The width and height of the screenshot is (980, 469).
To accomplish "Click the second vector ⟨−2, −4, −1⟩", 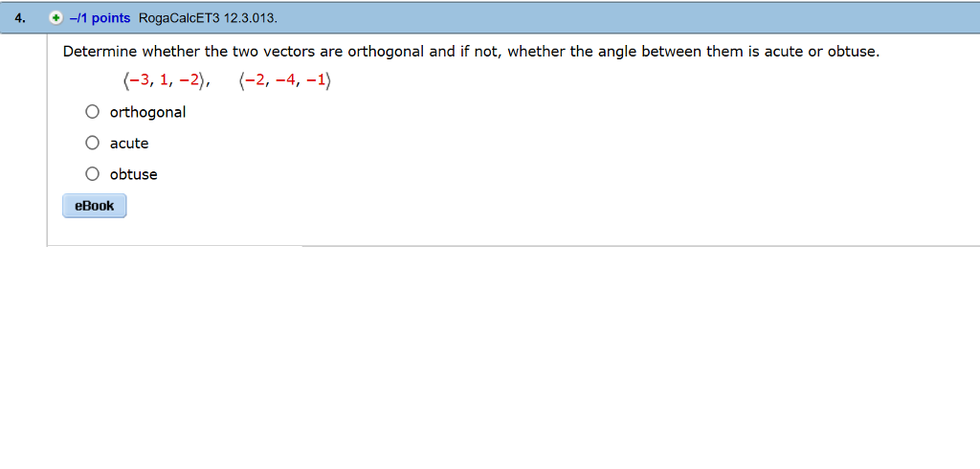I will tap(285, 82).
